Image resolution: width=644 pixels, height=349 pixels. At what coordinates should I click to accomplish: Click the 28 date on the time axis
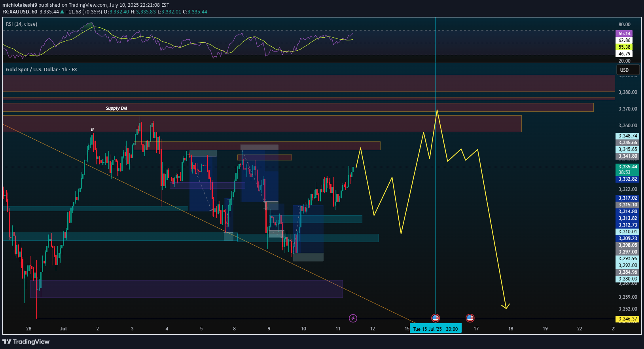tap(28, 329)
